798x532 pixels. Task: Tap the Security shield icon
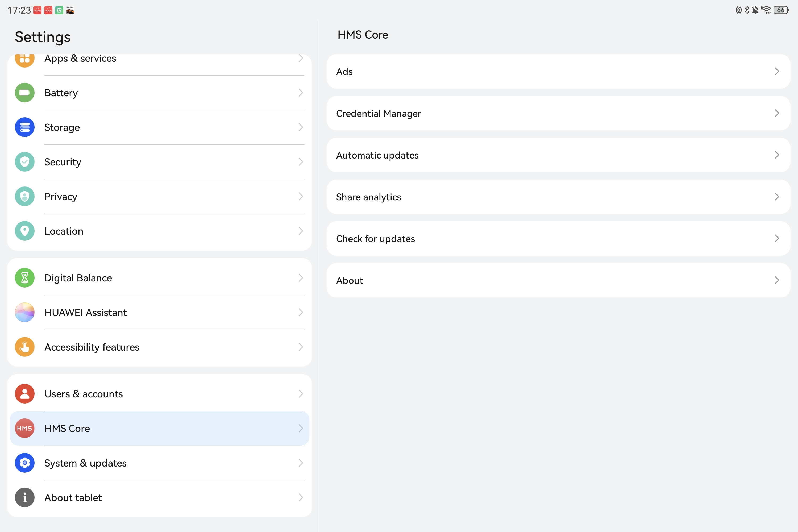click(25, 162)
